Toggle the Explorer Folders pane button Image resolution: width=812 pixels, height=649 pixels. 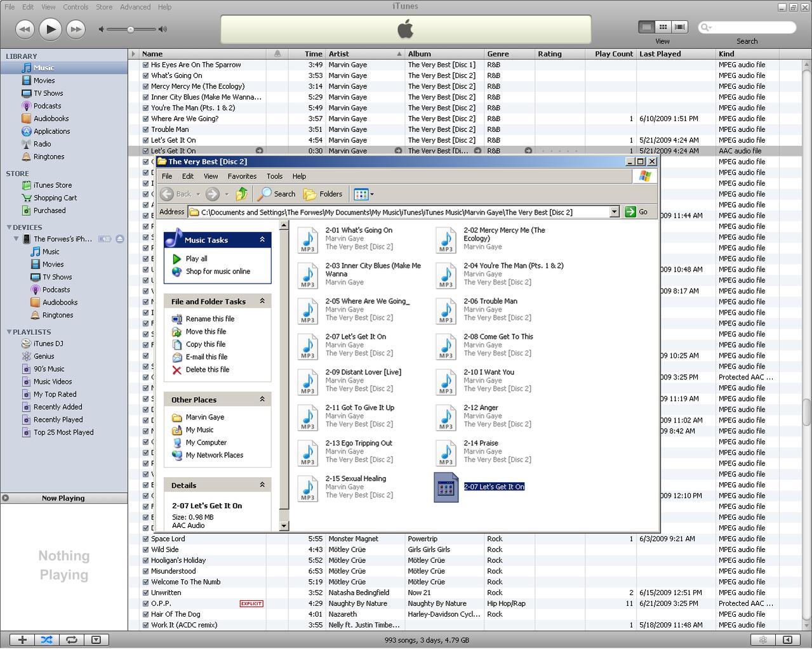point(323,194)
